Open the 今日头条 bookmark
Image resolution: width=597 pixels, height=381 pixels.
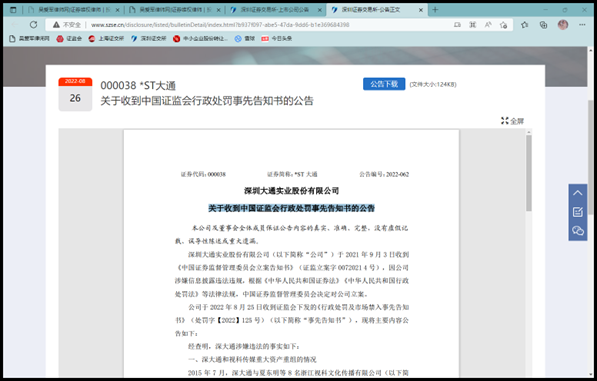point(277,38)
